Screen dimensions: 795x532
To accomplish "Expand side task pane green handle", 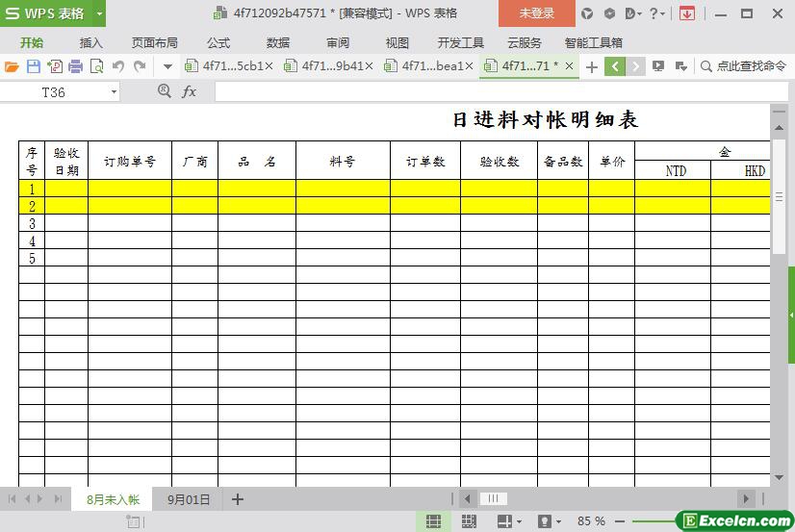I will point(791,315).
